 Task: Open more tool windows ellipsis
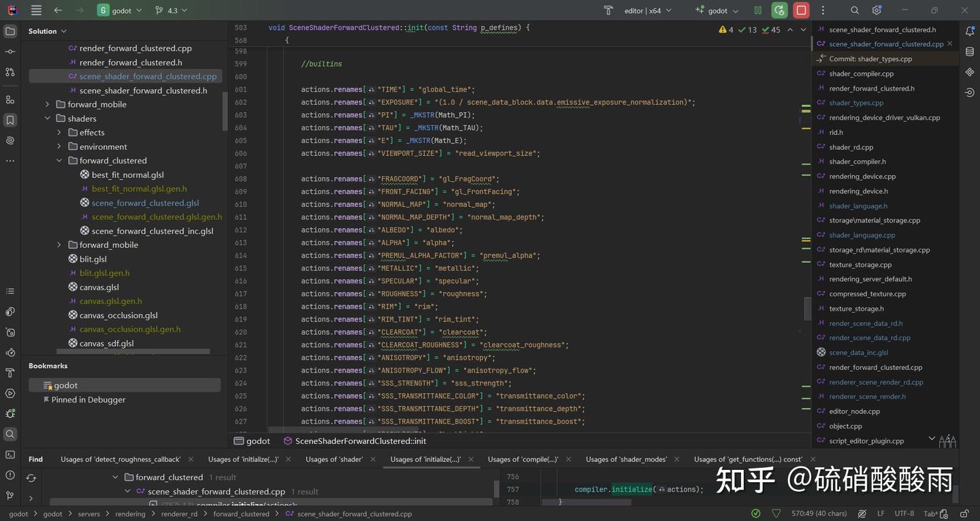(10, 161)
